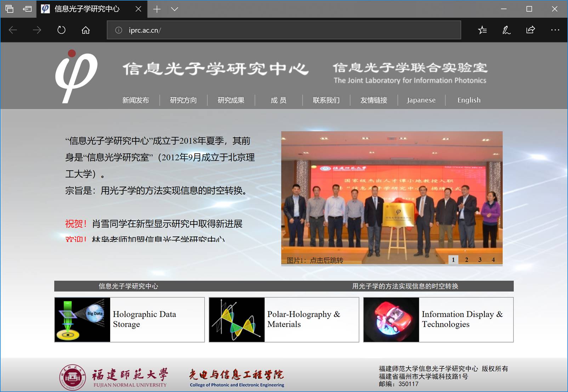Close the 信息光子学研究中心 tab
The width and height of the screenshot is (568, 392).
coord(138,9)
